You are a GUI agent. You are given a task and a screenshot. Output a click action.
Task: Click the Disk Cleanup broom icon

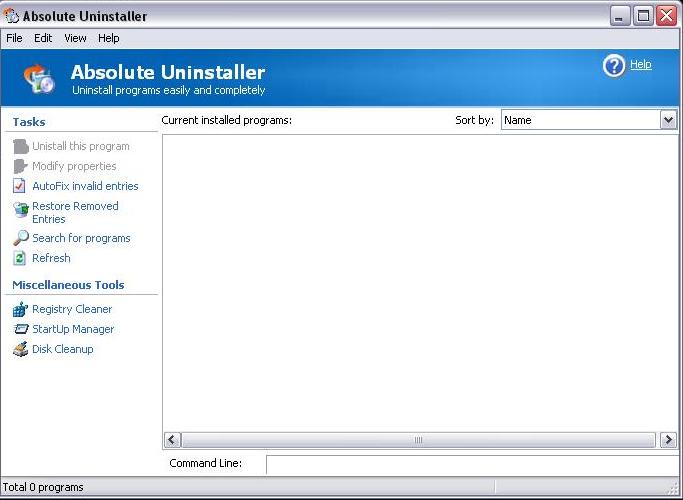(x=20, y=349)
